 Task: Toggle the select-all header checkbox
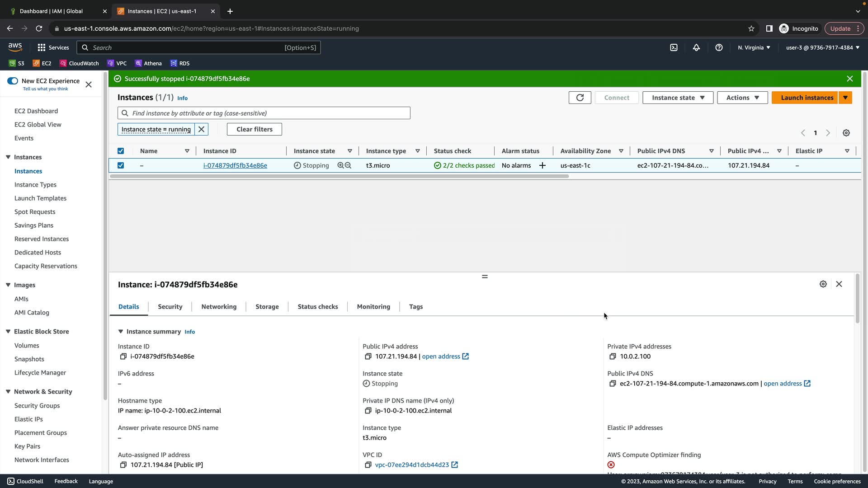[121, 151]
